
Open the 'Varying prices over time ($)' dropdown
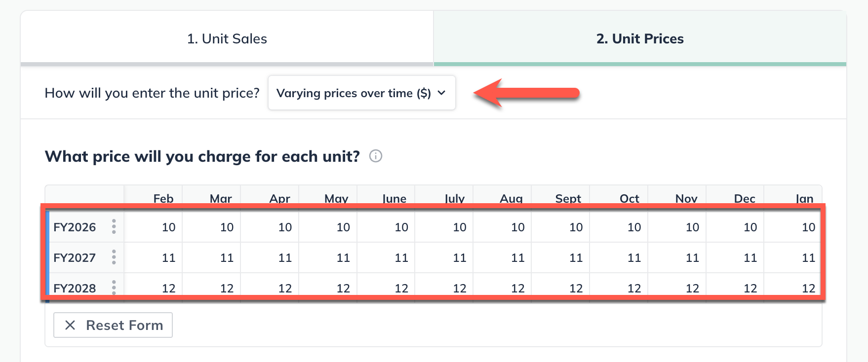coord(362,93)
